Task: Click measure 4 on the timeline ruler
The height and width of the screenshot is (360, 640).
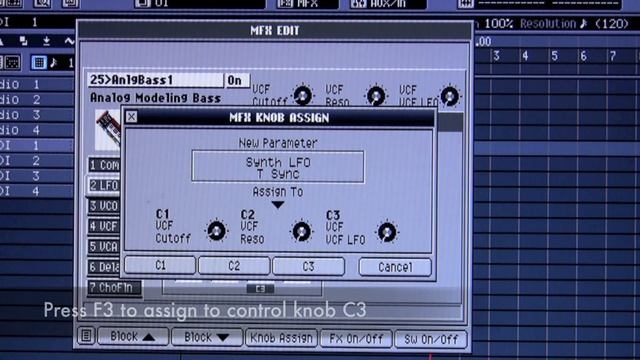Action: (525, 56)
